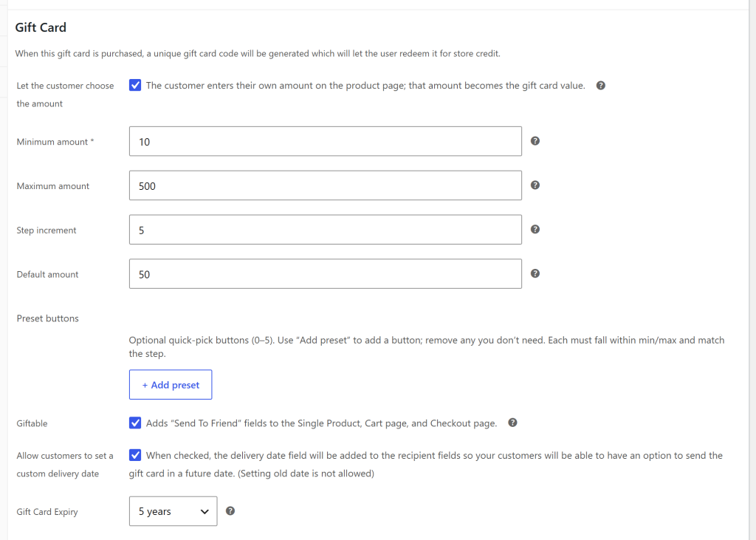The width and height of the screenshot is (756, 540).
Task: Open the Minimum amount help tooltip icon
Action: 535,141
